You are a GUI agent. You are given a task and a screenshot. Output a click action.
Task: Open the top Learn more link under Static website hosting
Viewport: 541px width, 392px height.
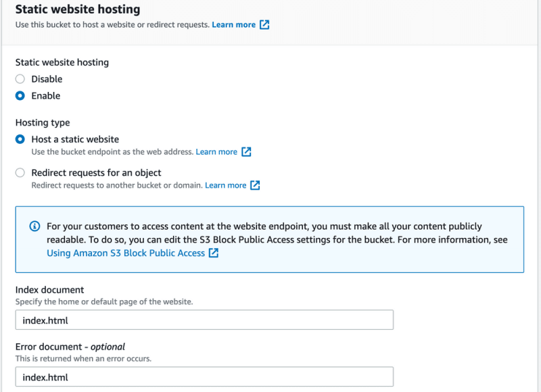point(233,25)
